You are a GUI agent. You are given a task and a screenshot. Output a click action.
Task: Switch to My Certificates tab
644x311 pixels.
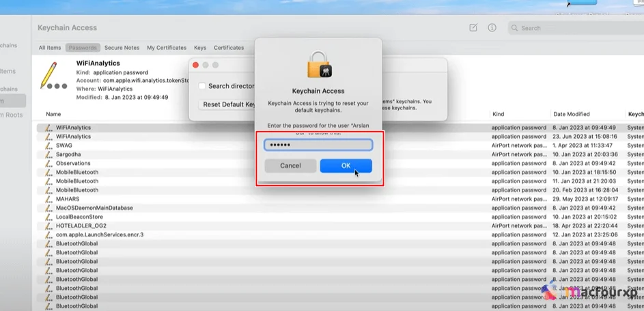pyautogui.click(x=167, y=48)
